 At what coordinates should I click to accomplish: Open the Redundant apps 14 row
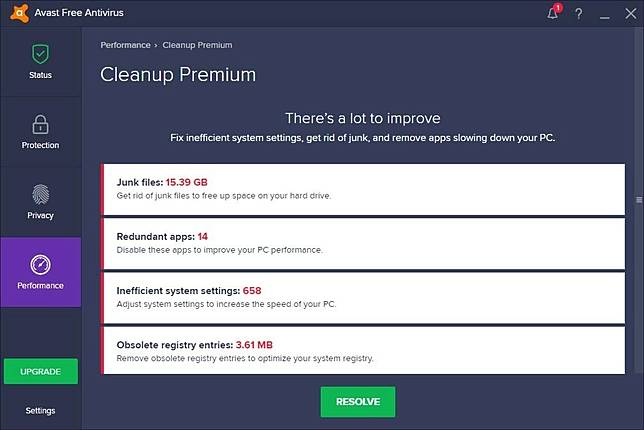tap(363, 244)
